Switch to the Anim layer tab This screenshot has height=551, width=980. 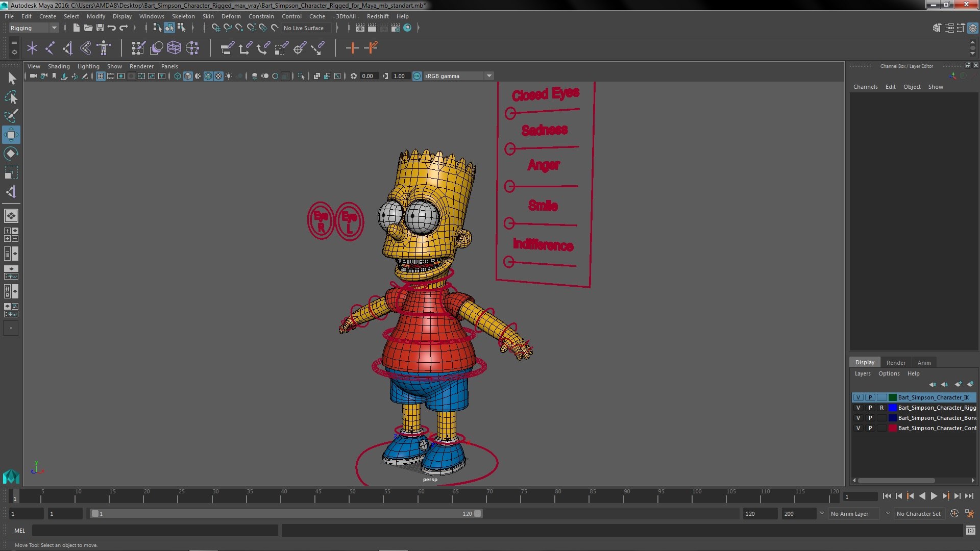(x=924, y=363)
